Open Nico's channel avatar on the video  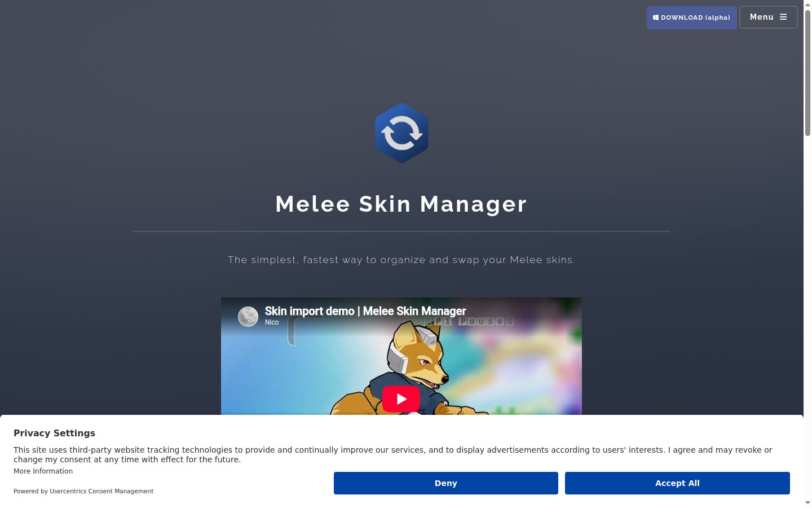248,317
